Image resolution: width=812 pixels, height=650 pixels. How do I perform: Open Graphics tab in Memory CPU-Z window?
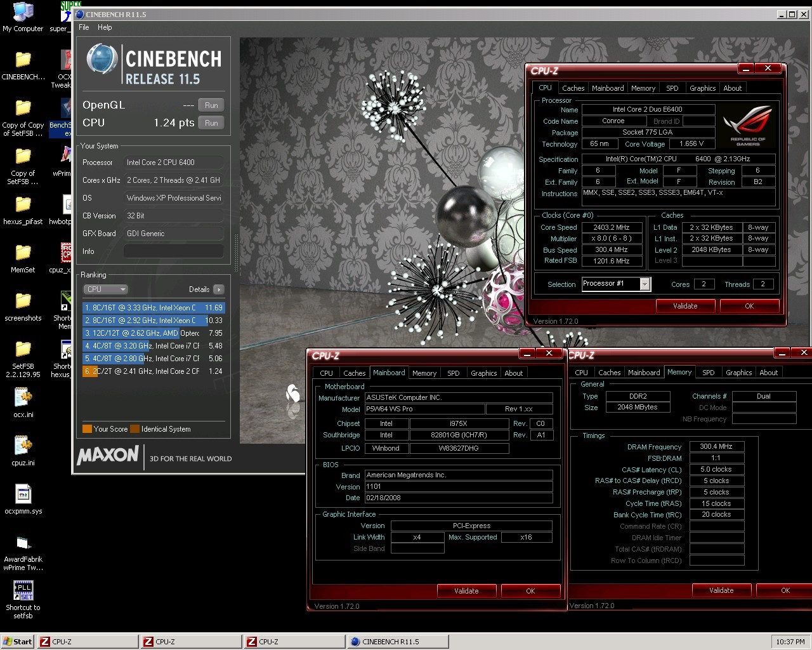click(739, 373)
